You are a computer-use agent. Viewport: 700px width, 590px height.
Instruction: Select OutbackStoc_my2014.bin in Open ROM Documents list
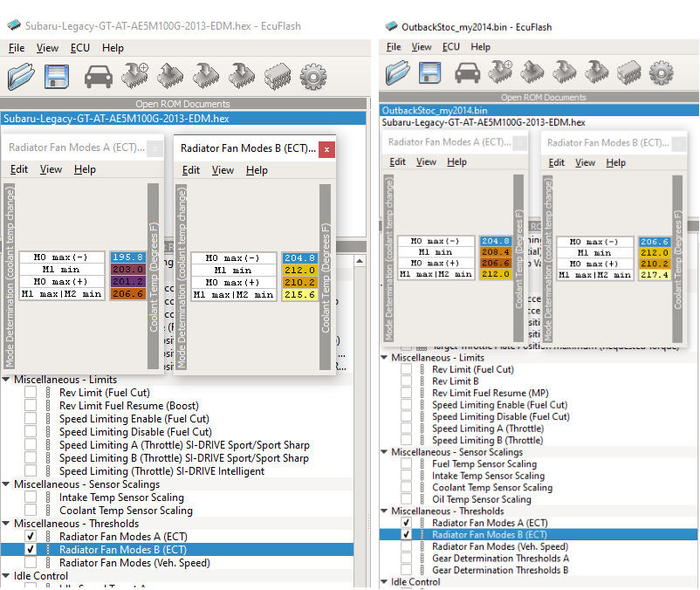(435, 111)
